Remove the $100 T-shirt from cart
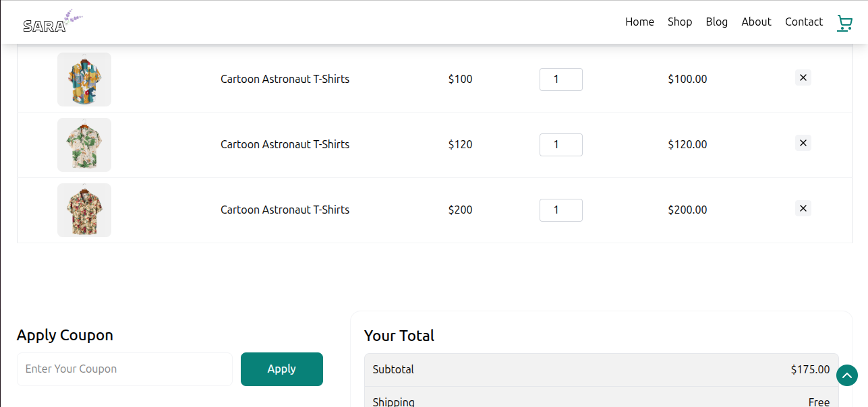The image size is (868, 407). pyautogui.click(x=803, y=77)
